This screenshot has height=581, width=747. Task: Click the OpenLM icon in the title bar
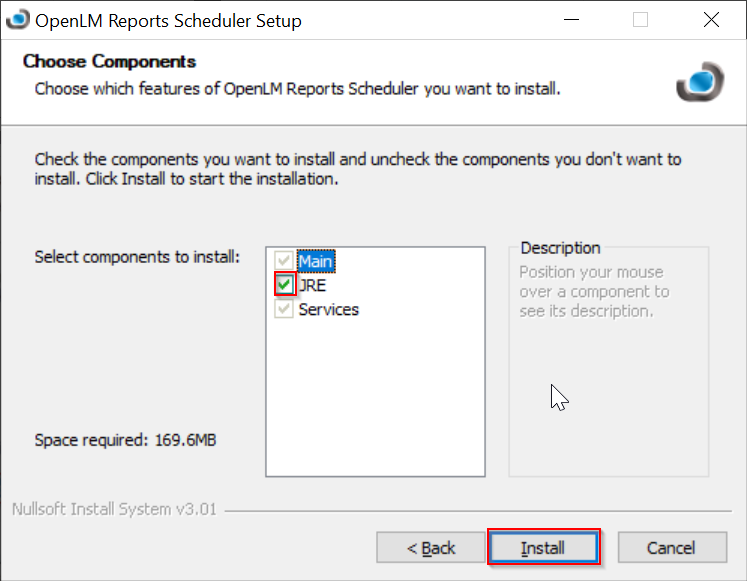click(x=17, y=20)
